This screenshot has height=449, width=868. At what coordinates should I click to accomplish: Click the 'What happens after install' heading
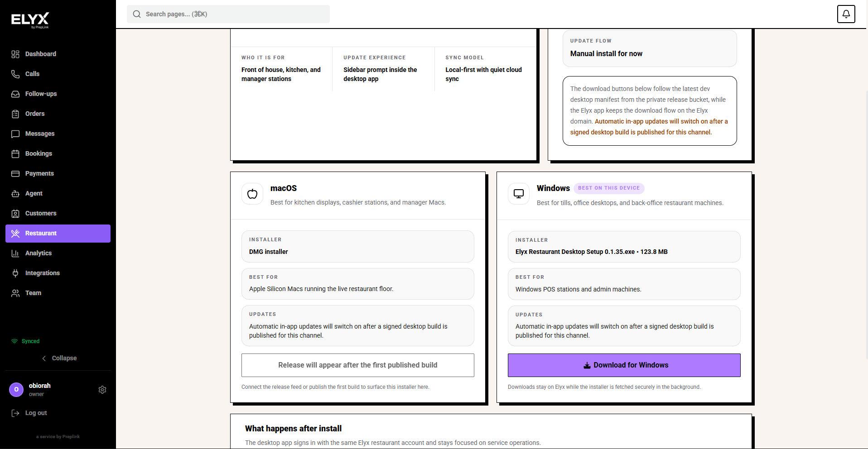(294, 429)
